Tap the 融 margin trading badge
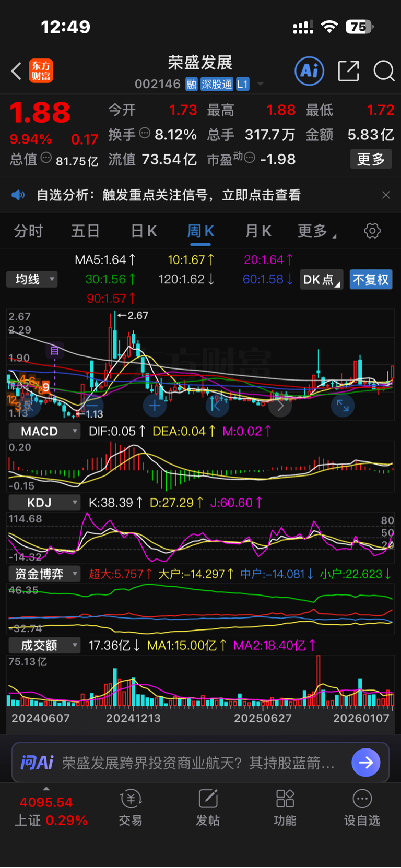401x868 pixels. tap(191, 84)
